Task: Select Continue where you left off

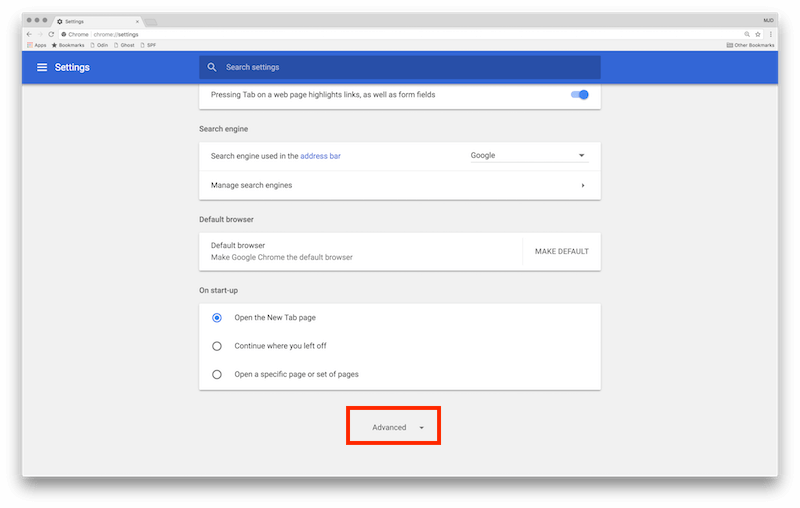Action: click(217, 346)
